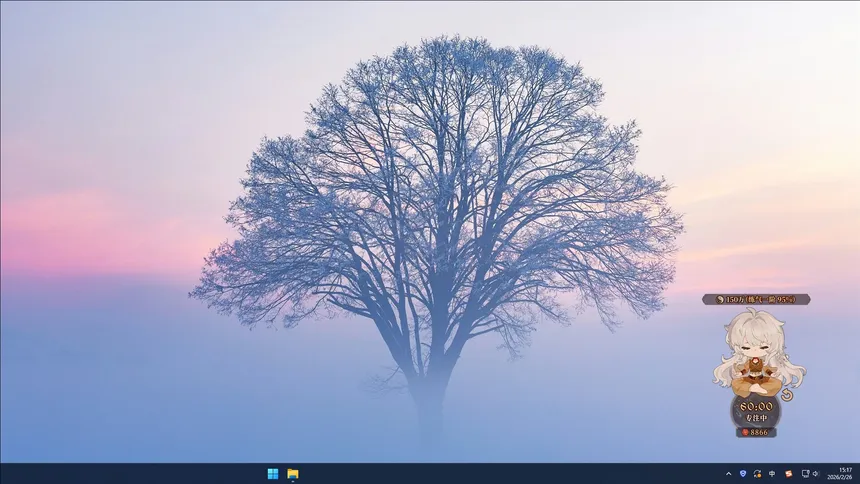
Task: Open the orange S input method icon
Action: tap(788, 474)
